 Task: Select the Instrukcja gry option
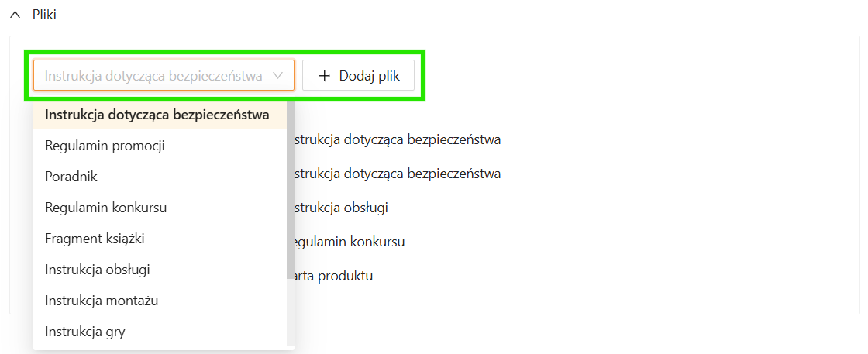point(85,332)
